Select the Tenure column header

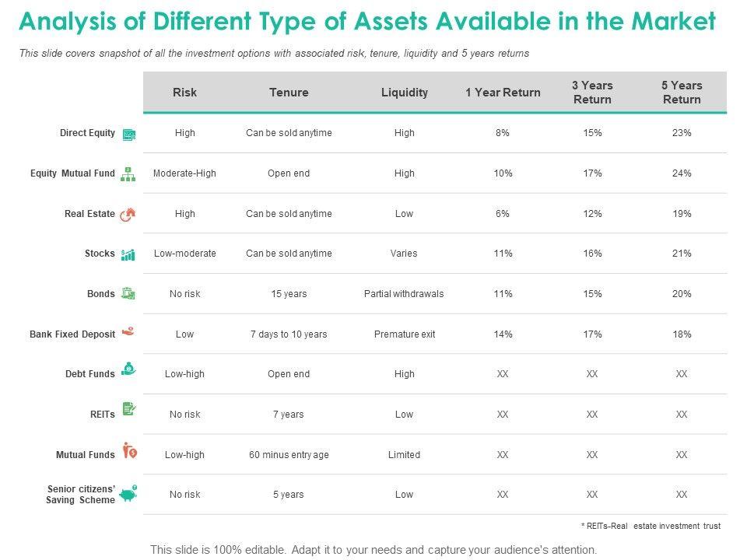[x=289, y=93]
